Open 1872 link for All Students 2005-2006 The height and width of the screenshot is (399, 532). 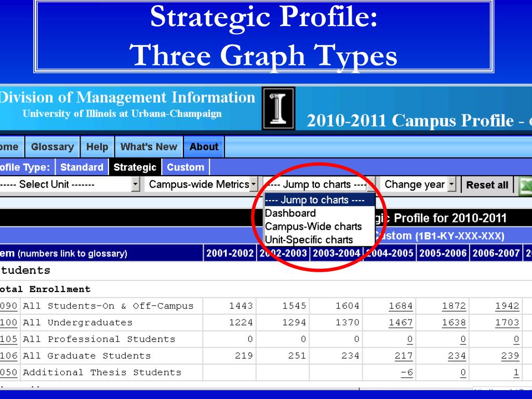click(x=454, y=306)
